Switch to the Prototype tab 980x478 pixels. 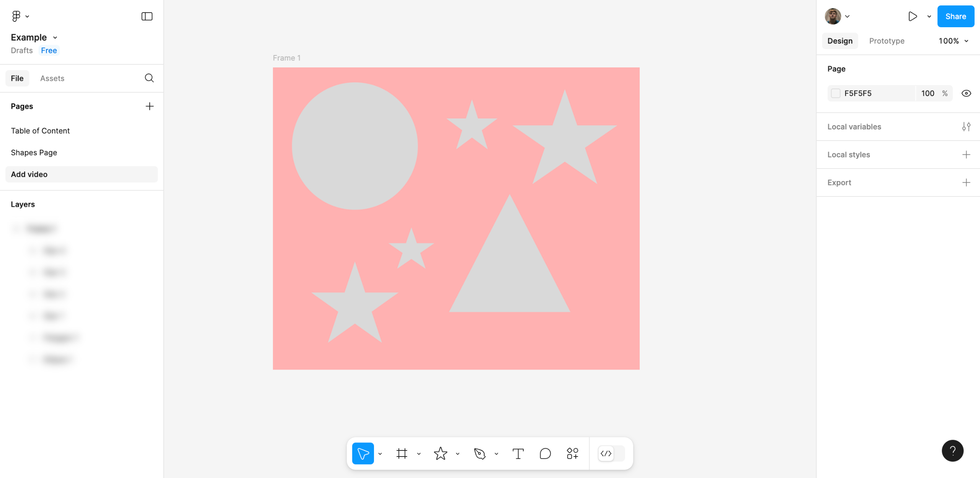[887, 41]
